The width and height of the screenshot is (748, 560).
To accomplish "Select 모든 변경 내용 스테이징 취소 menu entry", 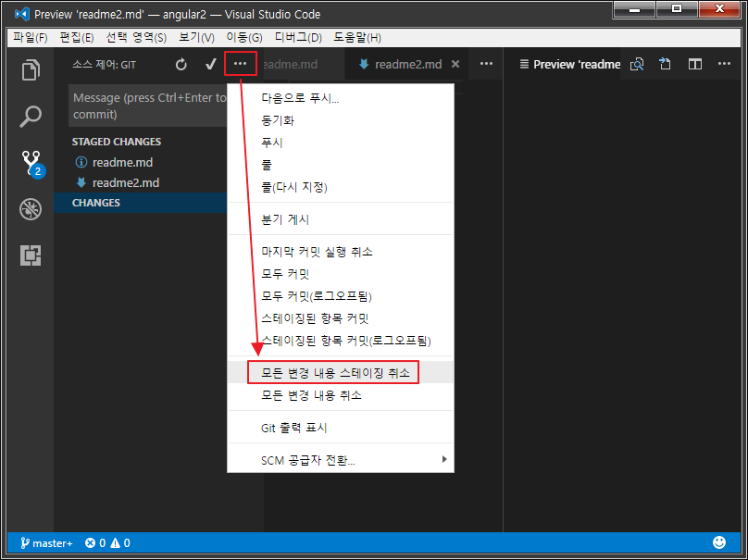I will point(334,372).
